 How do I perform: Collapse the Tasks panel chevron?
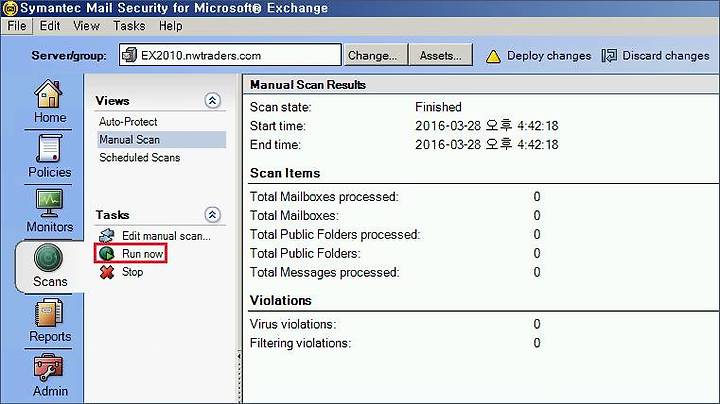point(212,214)
